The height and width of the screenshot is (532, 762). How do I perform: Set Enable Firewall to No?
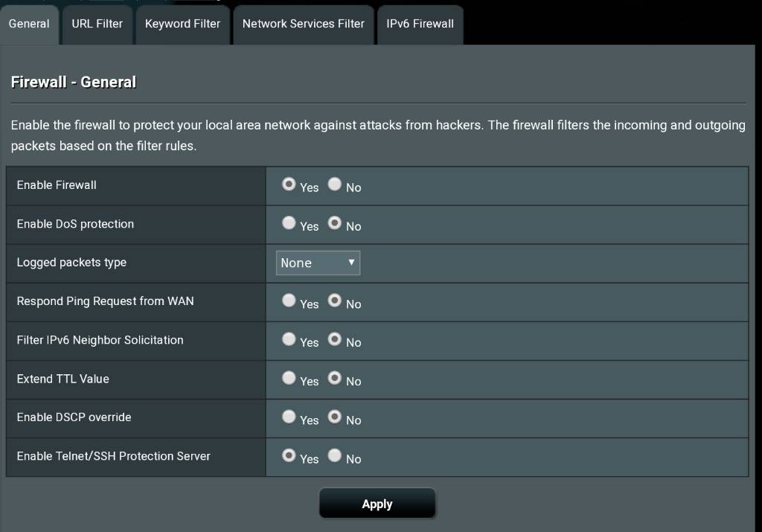pos(335,185)
